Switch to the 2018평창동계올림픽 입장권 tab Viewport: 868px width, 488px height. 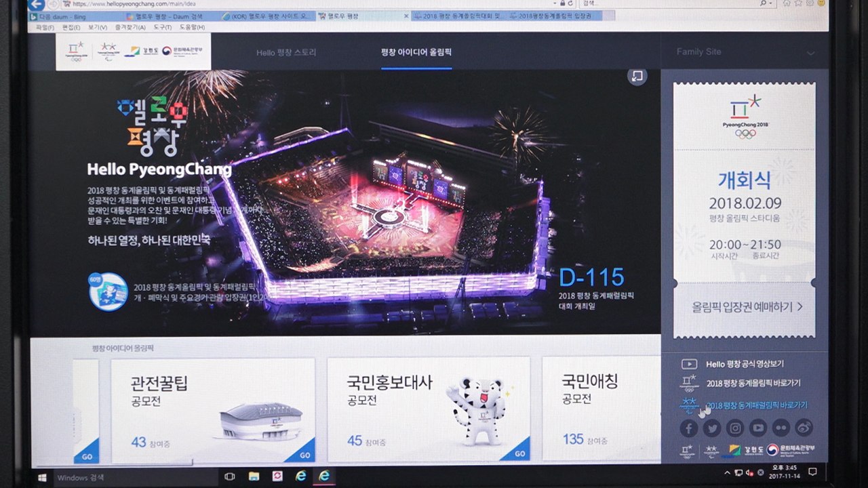(x=553, y=16)
